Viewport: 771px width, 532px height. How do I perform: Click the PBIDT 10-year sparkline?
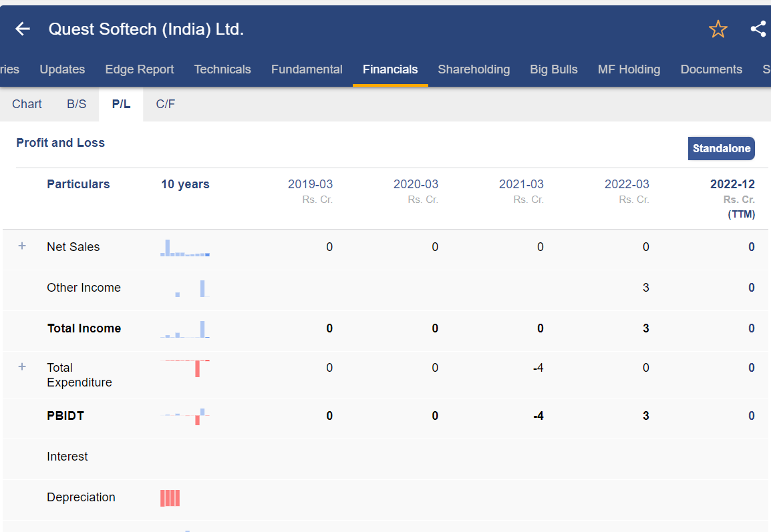click(x=185, y=417)
